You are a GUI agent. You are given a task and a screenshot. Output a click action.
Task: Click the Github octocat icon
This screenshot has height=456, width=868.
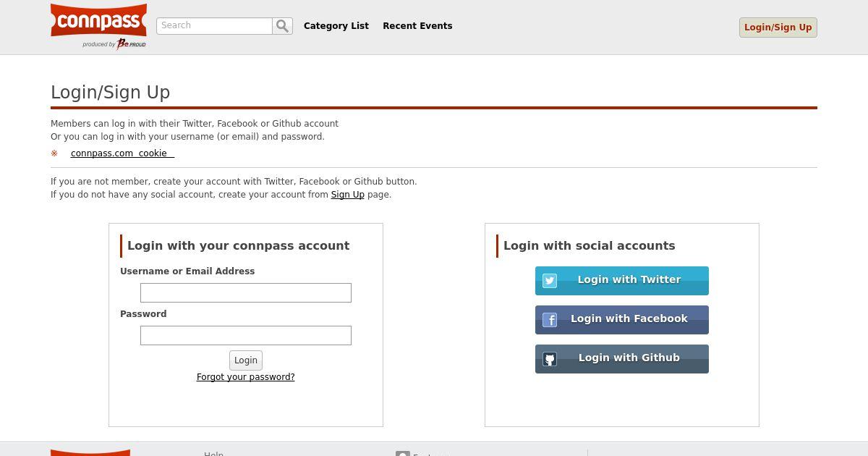pyautogui.click(x=550, y=359)
